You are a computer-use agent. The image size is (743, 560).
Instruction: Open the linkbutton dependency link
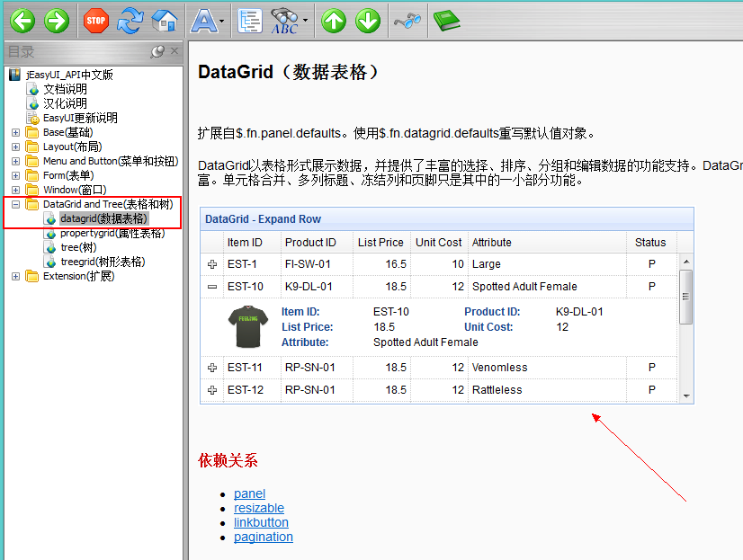(261, 522)
